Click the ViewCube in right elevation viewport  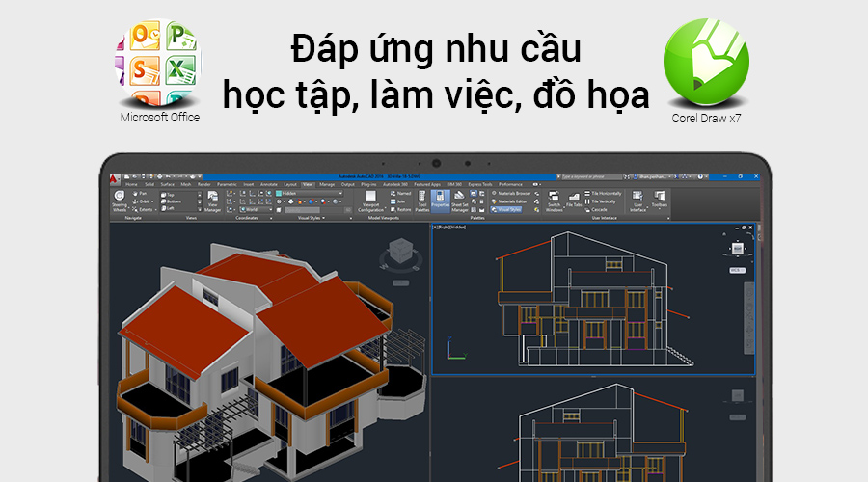pyautogui.click(x=738, y=249)
